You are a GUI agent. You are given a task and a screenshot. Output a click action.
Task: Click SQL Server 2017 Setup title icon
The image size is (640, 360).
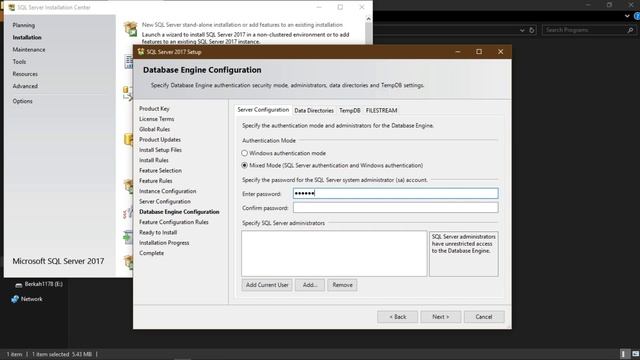(140, 52)
